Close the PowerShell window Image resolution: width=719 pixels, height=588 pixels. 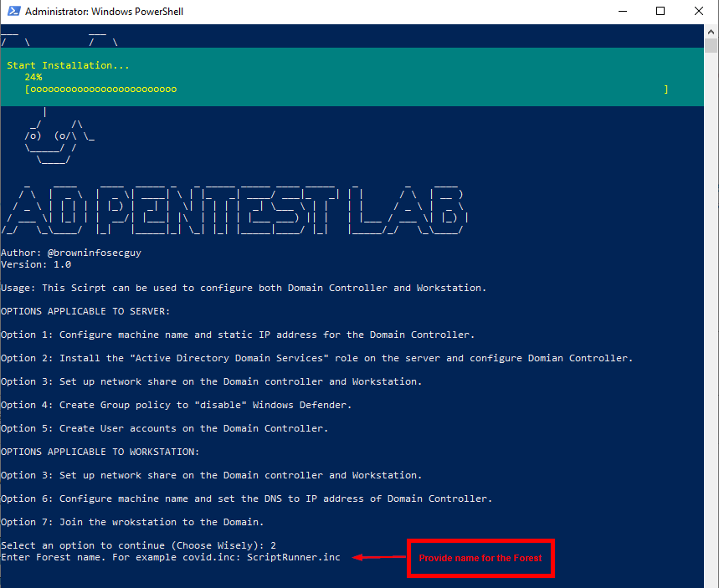(x=698, y=11)
